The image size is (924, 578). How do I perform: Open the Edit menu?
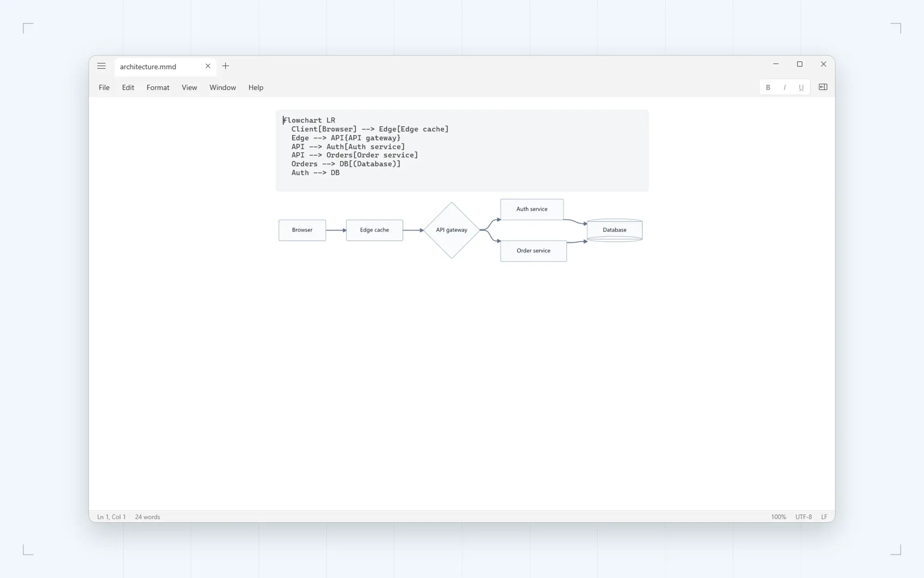click(x=128, y=87)
